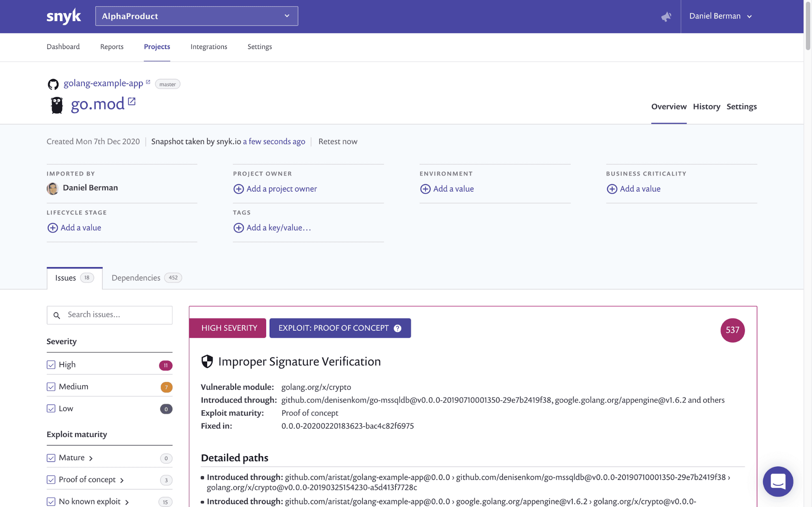
Task: Click the plus icon under Lifecycle Stage
Action: tap(52, 228)
